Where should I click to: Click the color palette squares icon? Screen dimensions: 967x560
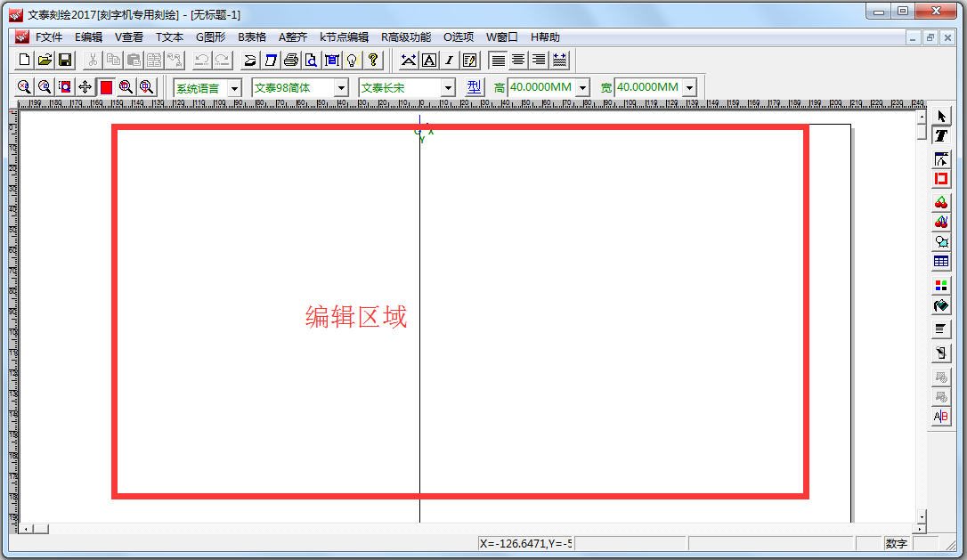click(941, 286)
